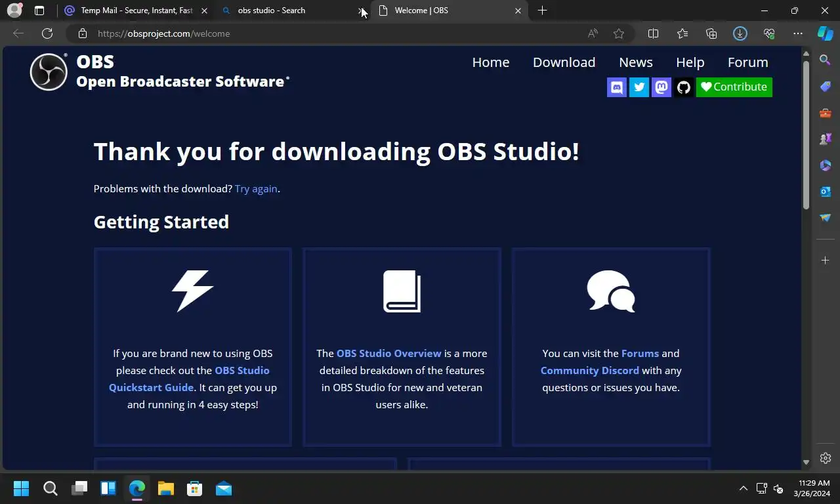Refresh the page with the reload button

(47, 33)
